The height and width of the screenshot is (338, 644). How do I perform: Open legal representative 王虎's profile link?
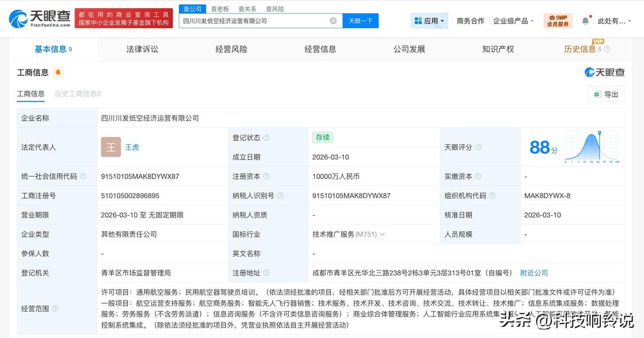[132, 147]
